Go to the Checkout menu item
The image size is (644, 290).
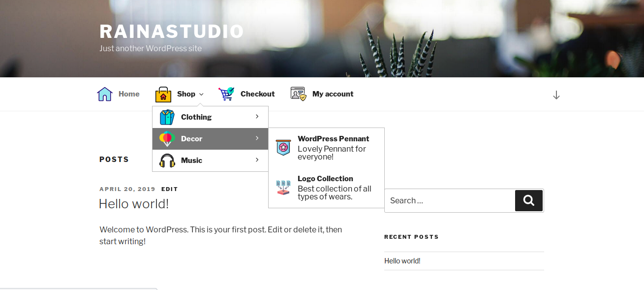257,94
